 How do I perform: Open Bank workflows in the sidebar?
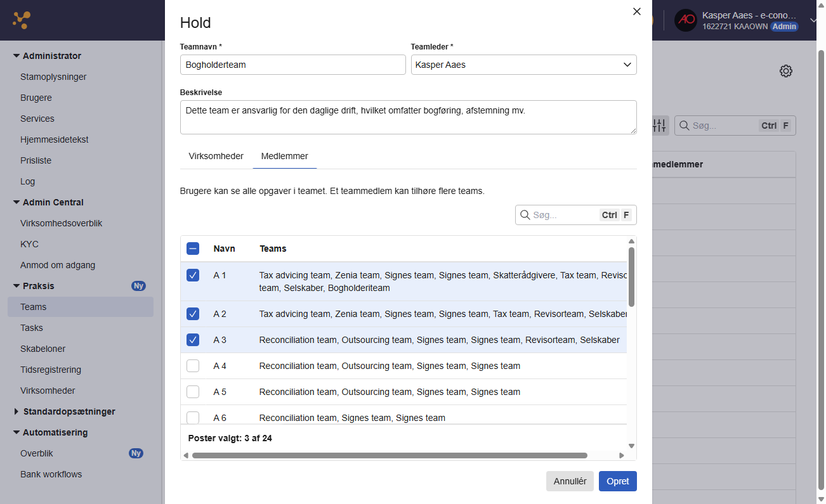point(51,474)
